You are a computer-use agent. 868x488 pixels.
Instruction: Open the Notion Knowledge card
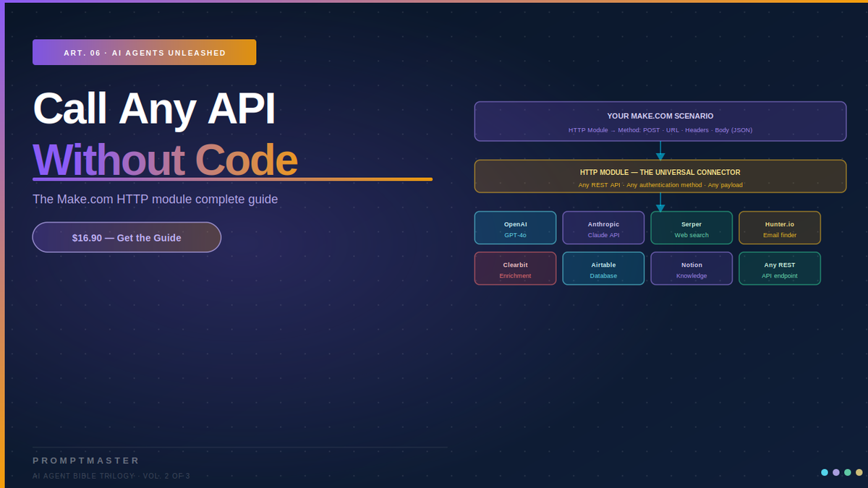pos(692,268)
